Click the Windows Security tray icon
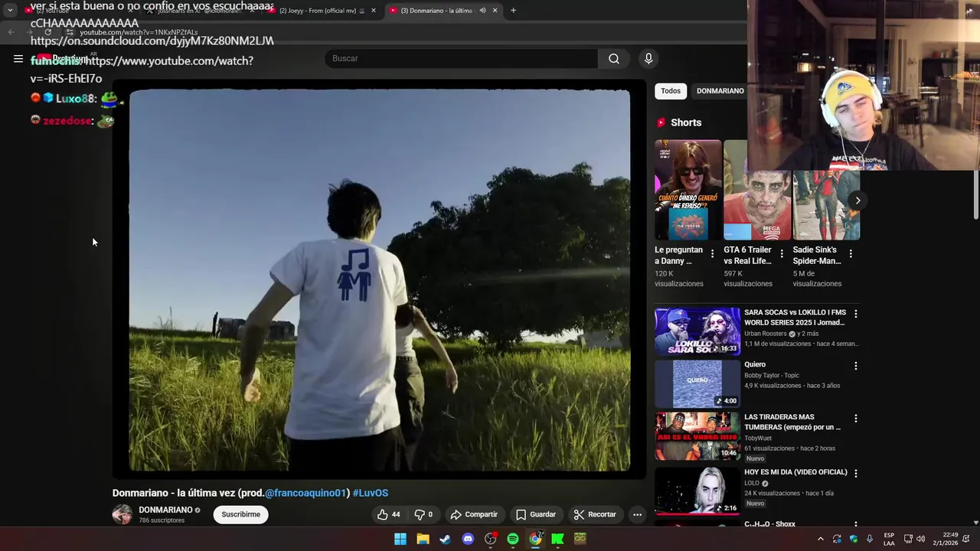980x551 pixels. tap(854, 539)
